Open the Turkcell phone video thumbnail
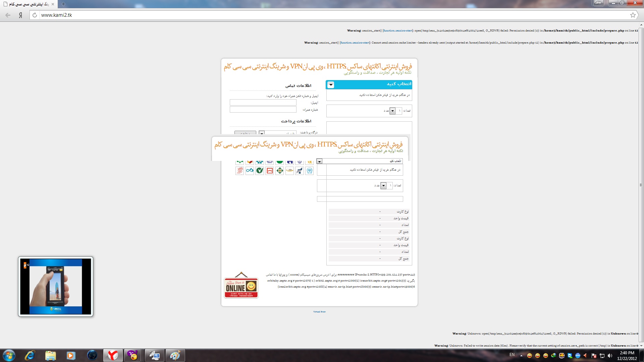Image resolution: width=644 pixels, height=362 pixels. coord(56,287)
